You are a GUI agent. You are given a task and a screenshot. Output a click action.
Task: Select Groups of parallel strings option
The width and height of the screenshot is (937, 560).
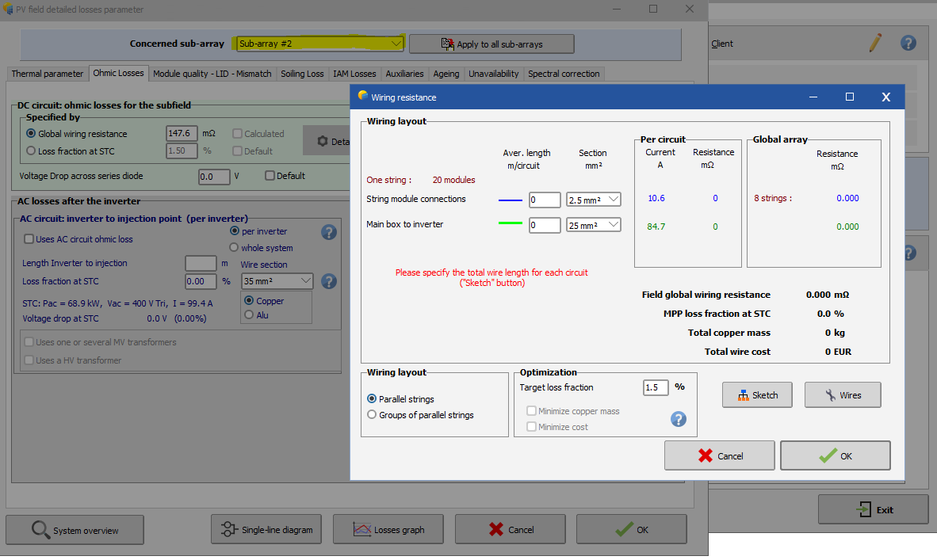pos(372,415)
